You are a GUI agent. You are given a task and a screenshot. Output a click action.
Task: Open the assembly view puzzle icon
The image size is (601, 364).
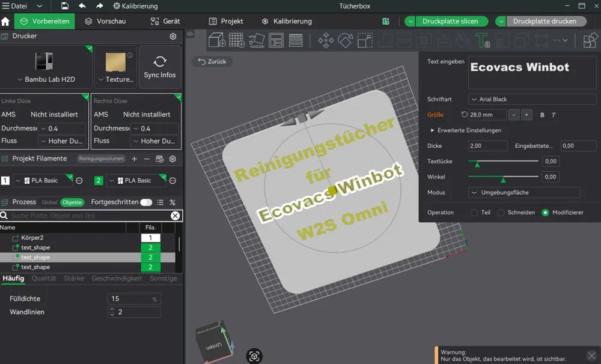point(590,40)
